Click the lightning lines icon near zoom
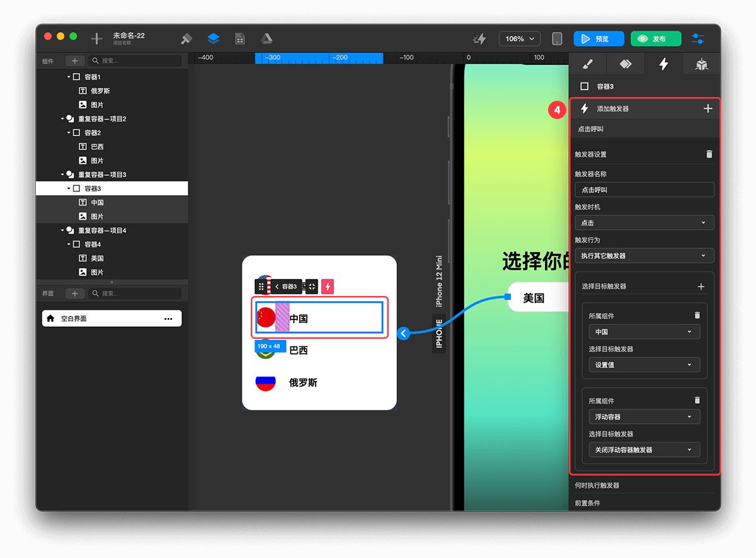 [x=480, y=39]
